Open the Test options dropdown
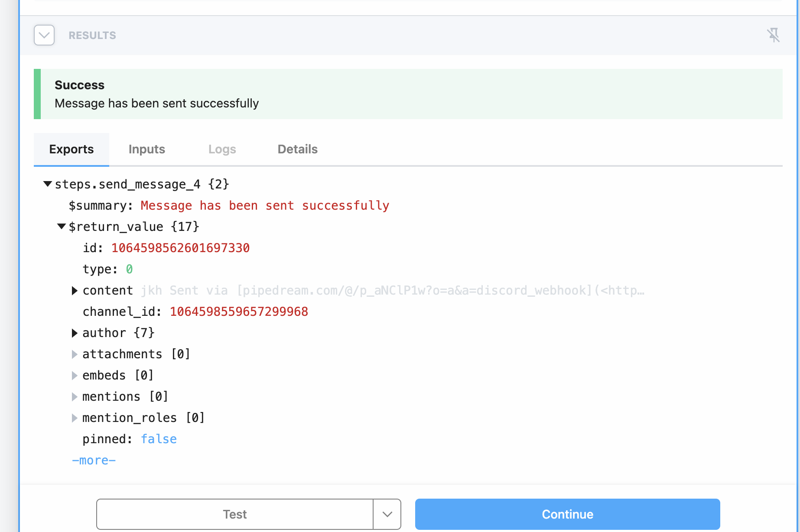Screen dimensions: 800x532 click(x=387, y=514)
